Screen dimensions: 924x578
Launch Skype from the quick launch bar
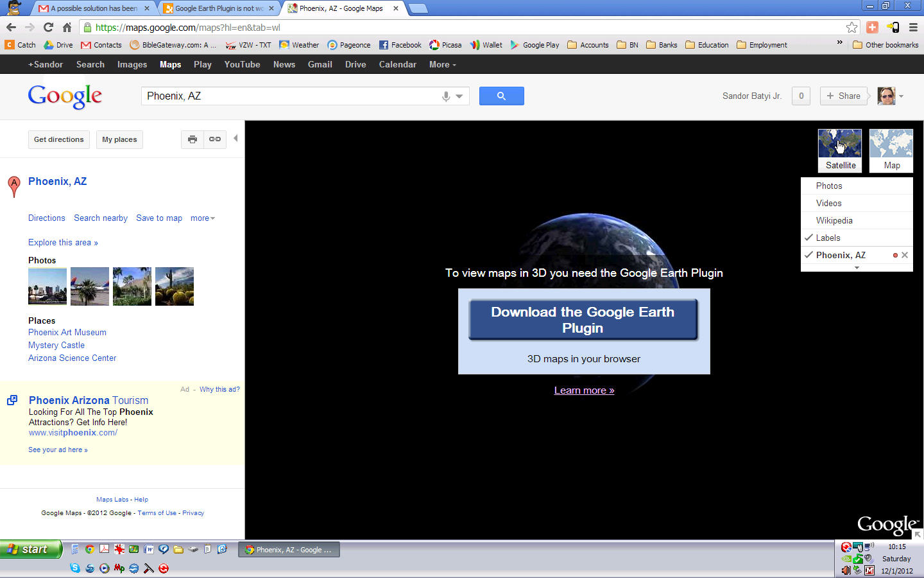(x=75, y=568)
